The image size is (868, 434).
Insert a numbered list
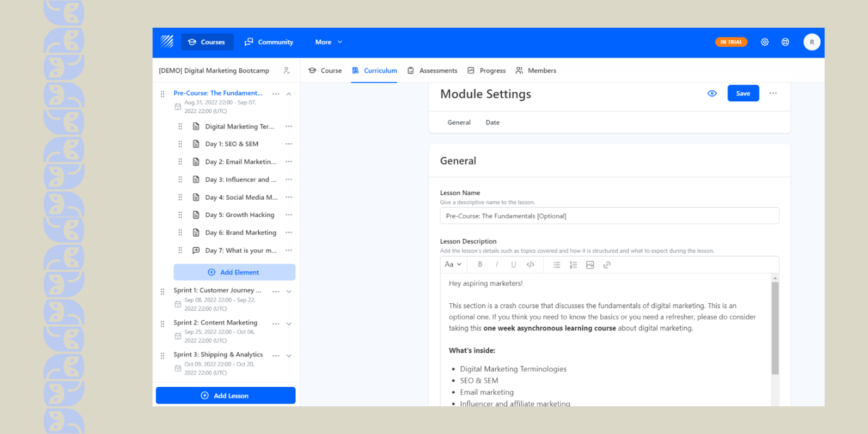[x=573, y=265]
